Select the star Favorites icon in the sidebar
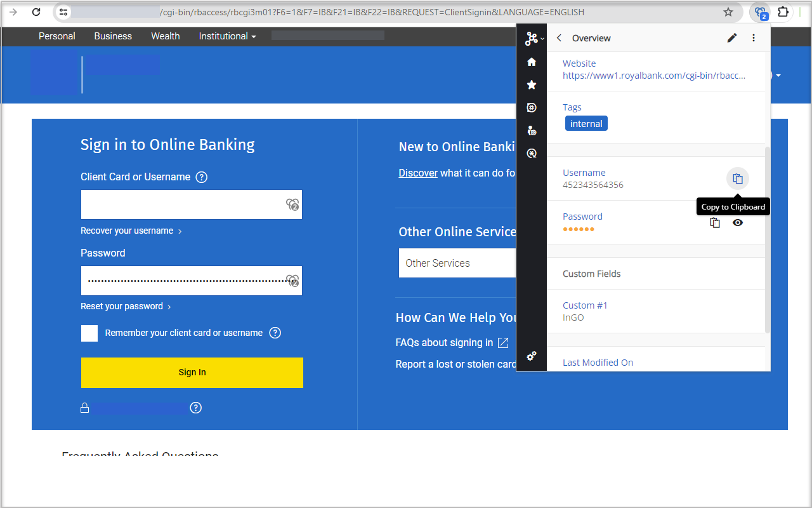 pyautogui.click(x=532, y=84)
